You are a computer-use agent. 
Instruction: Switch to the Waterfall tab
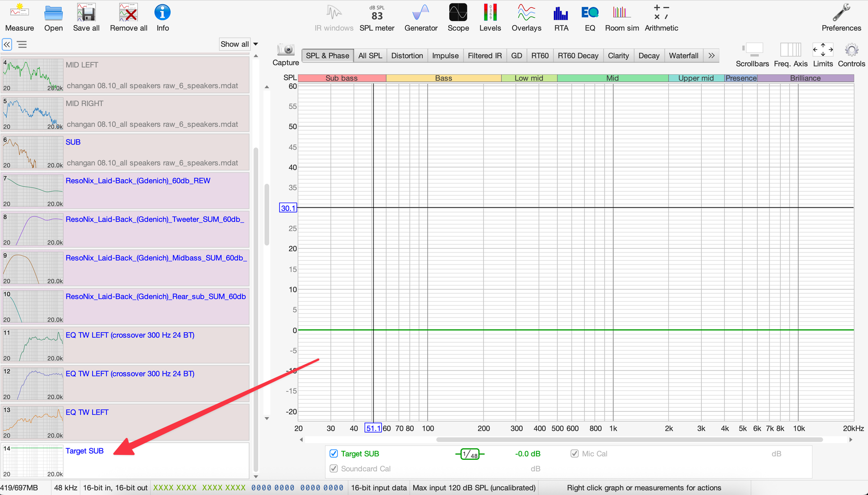pos(683,56)
